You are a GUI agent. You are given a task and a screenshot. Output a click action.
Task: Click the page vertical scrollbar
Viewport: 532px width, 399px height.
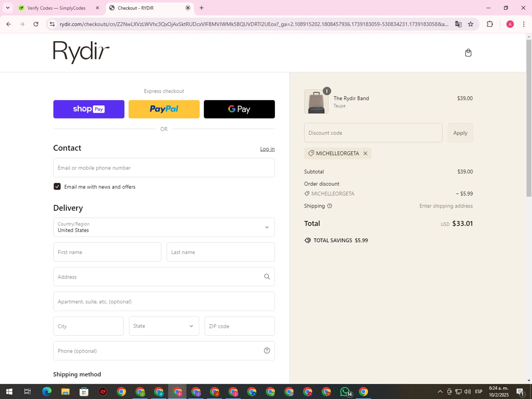tap(529, 118)
